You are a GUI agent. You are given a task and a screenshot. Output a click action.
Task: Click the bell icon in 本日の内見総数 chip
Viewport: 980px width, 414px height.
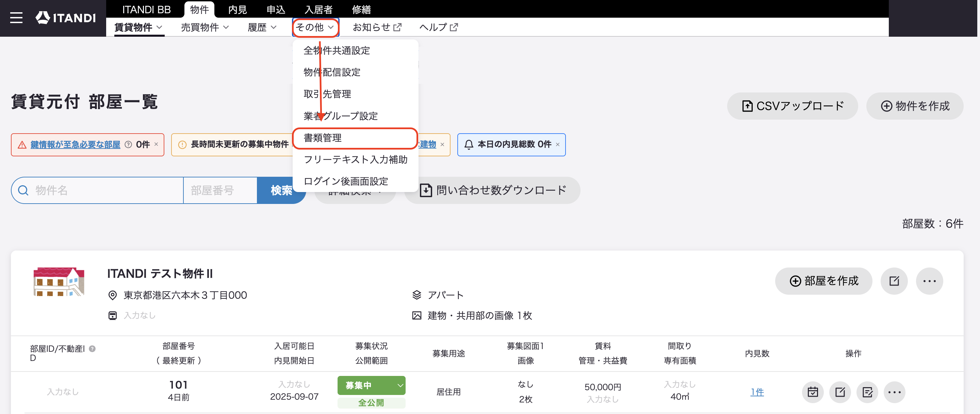point(469,144)
